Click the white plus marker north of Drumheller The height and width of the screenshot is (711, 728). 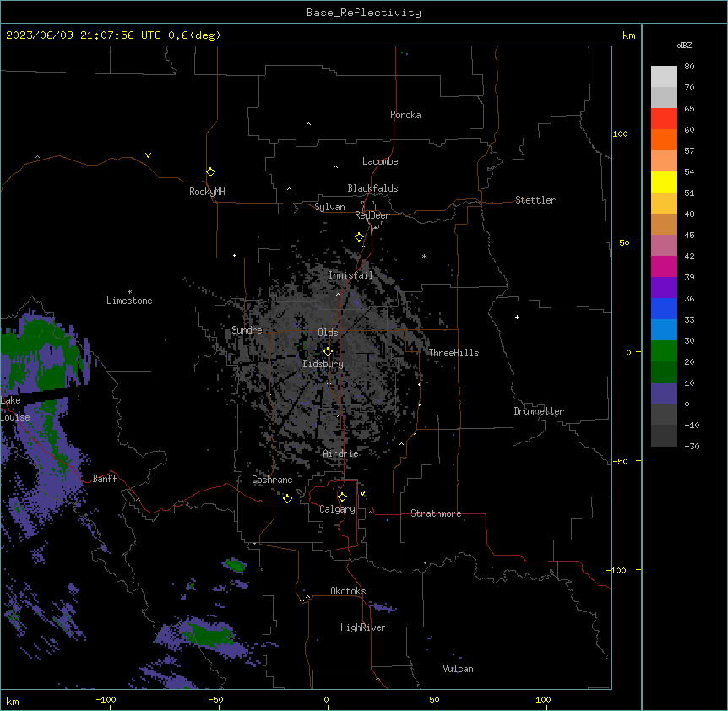pos(517,317)
